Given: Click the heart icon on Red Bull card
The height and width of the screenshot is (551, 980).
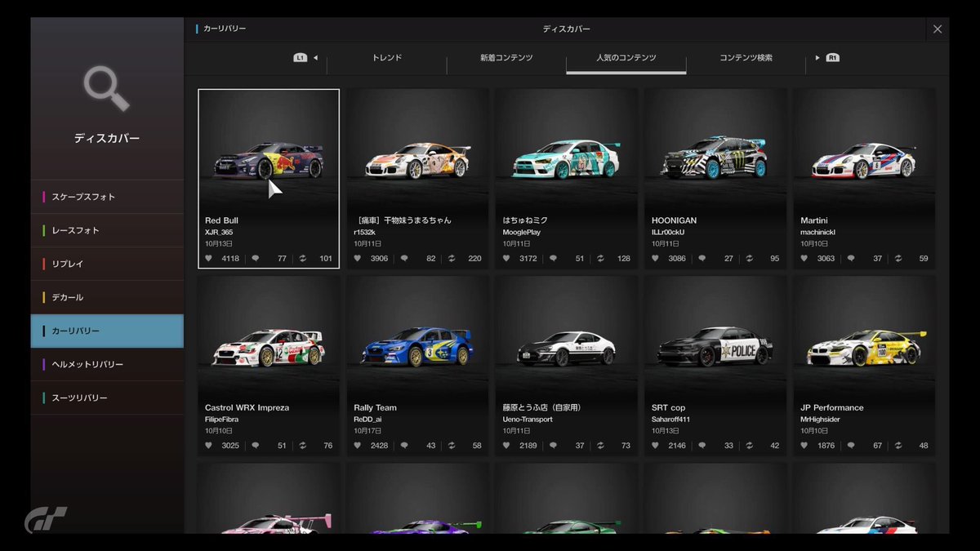Looking at the screenshot, I should (x=208, y=259).
